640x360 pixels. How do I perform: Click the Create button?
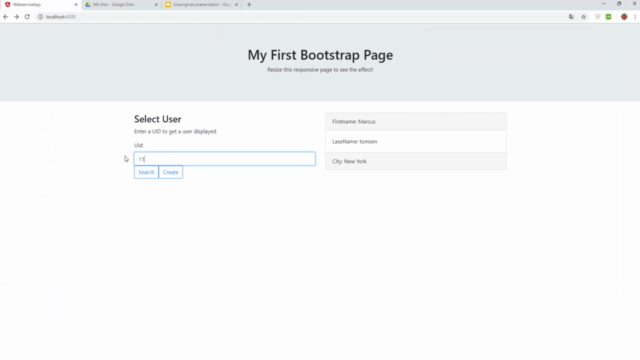coord(171,172)
